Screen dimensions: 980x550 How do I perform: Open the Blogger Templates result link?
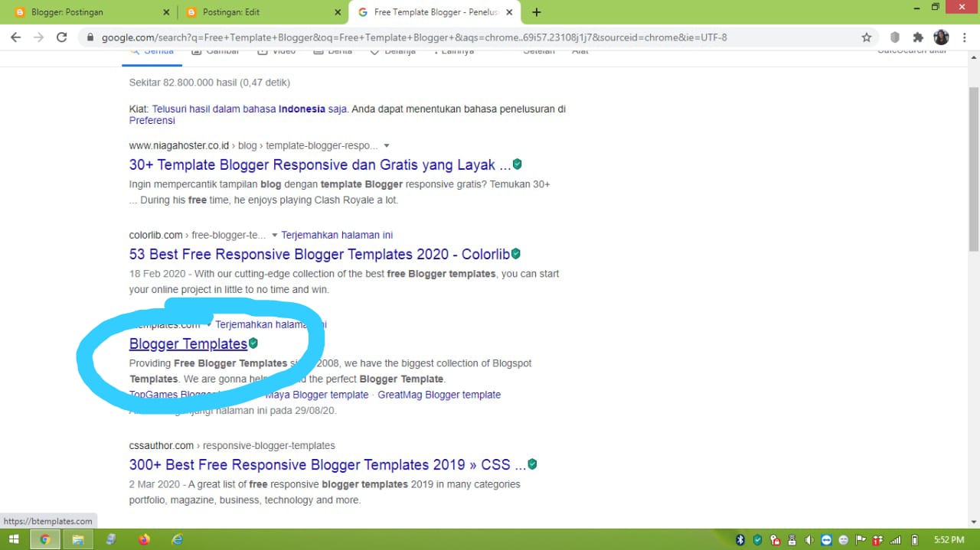(188, 343)
